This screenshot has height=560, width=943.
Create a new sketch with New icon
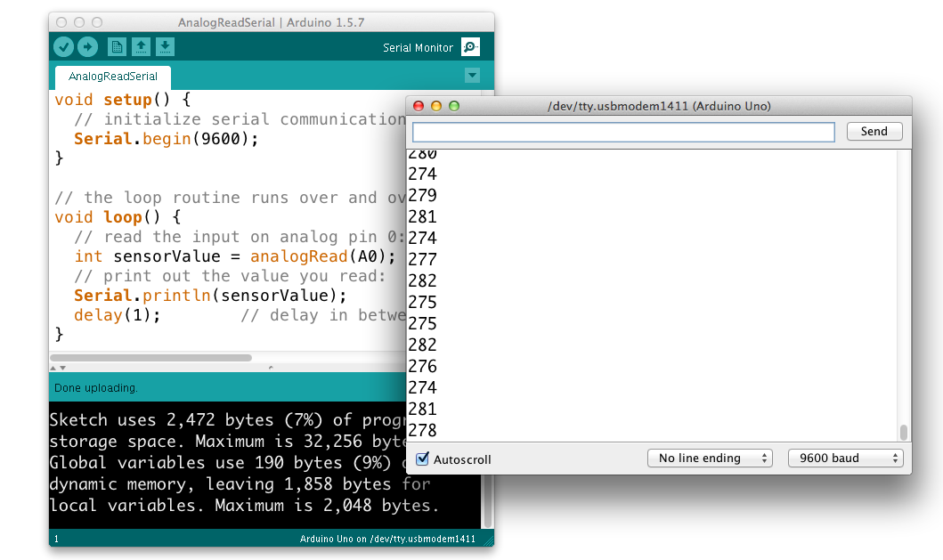[117, 47]
